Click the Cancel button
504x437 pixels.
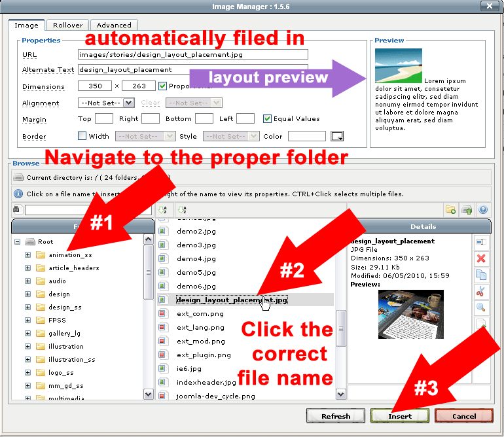point(464,416)
